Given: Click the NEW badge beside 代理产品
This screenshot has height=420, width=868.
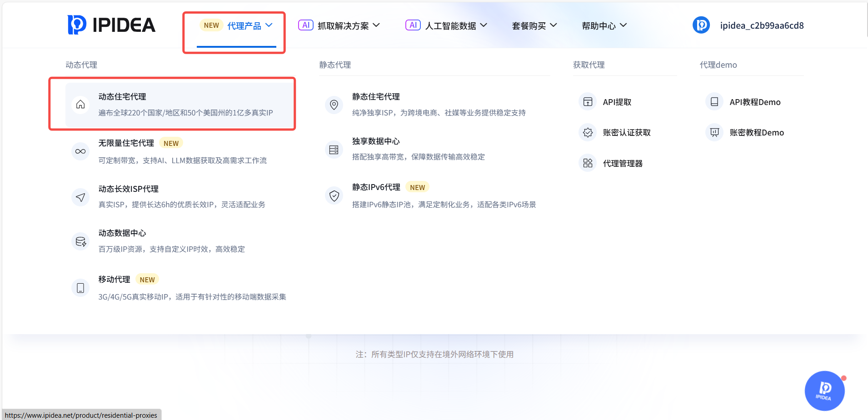Looking at the screenshot, I should (x=211, y=25).
